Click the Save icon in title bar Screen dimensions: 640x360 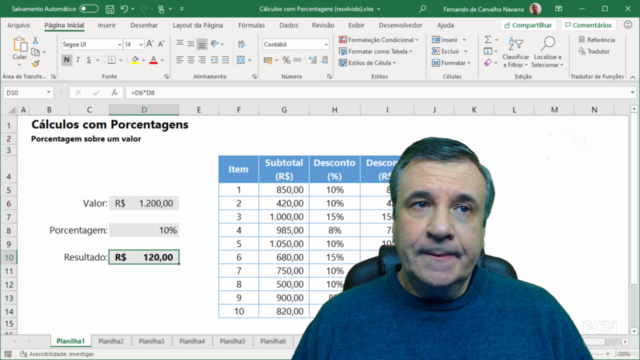[110, 9]
